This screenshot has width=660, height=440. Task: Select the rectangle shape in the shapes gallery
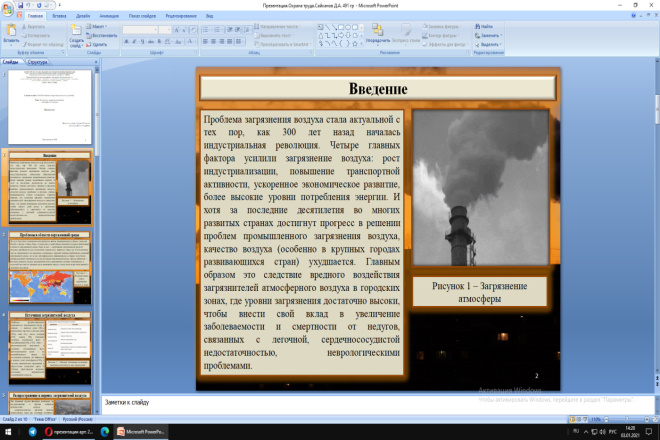341,27
